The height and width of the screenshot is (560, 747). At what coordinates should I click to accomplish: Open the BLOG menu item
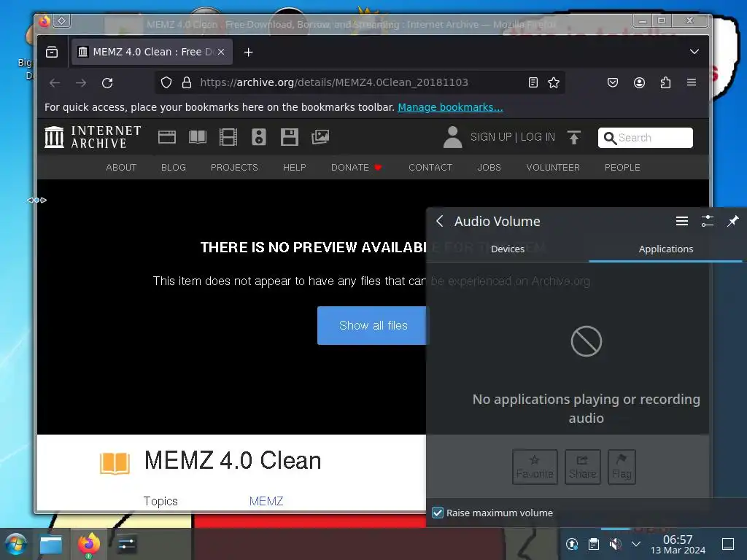click(174, 168)
